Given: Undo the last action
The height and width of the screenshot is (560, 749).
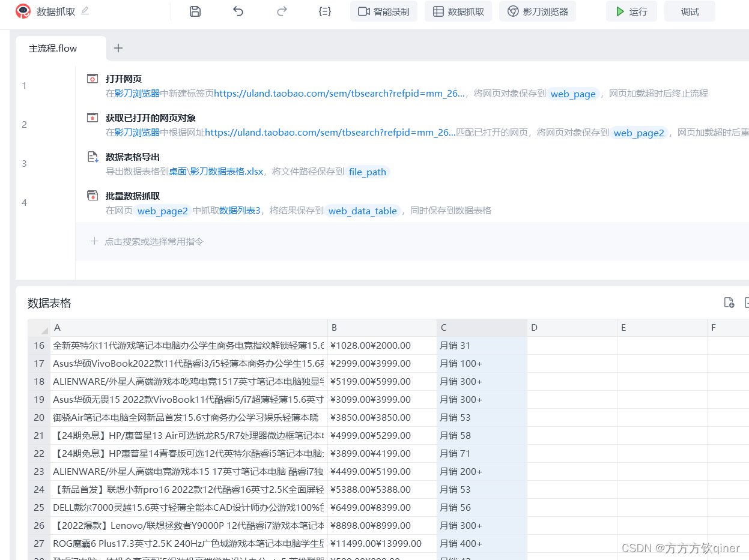Looking at the screenshot, I should (x=238, y=11).
